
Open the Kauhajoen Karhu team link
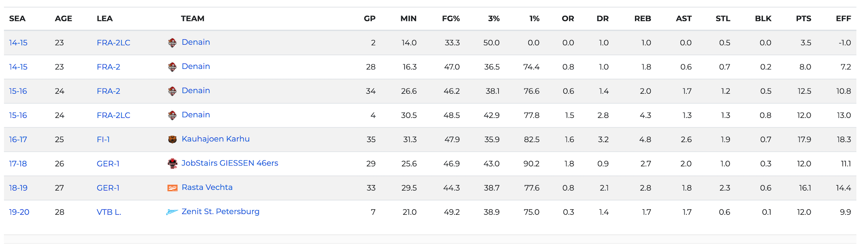[215, 139]
